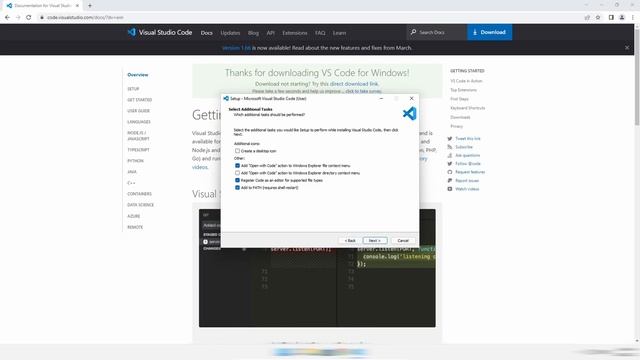Screen dimensions: 640x360
Task: Select Overview in docs sidebar
Action: point(138,75)
